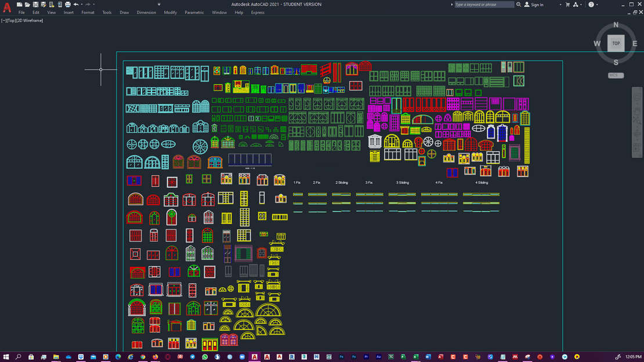Open the [Top] view control menu
The width and height of the screenshot is (644, 362).
pos(10,20)
